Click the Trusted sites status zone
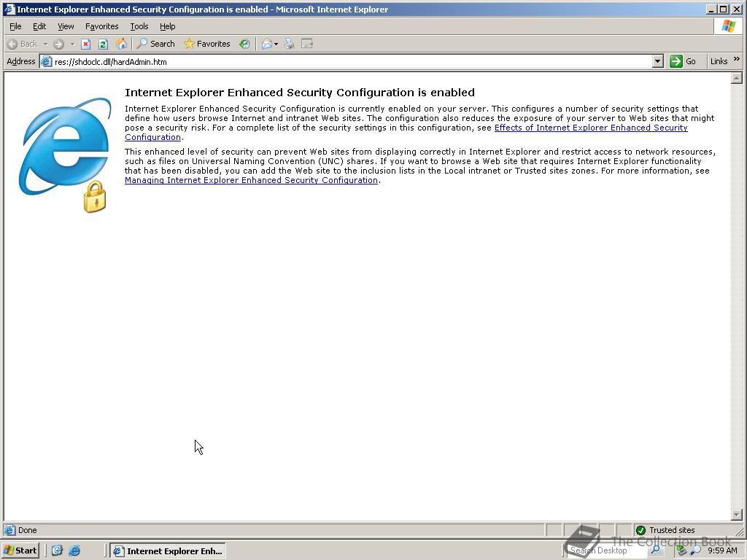 [672, 530]
